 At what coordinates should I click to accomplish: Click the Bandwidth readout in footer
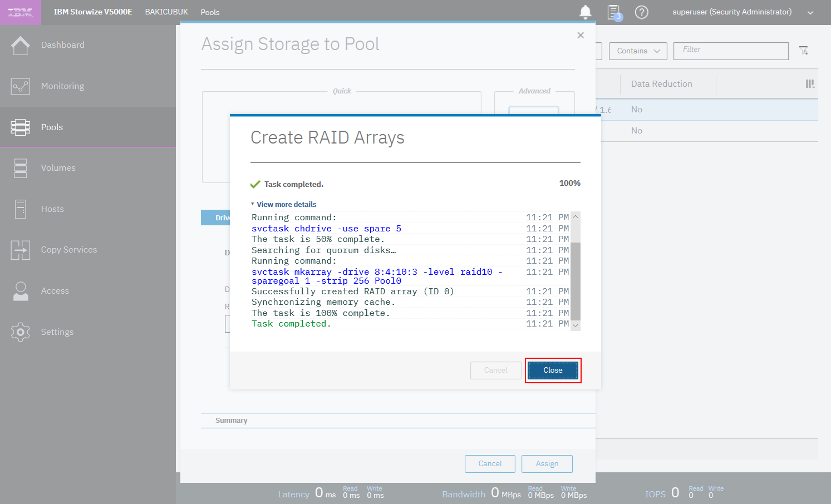[x=514, y=493]
